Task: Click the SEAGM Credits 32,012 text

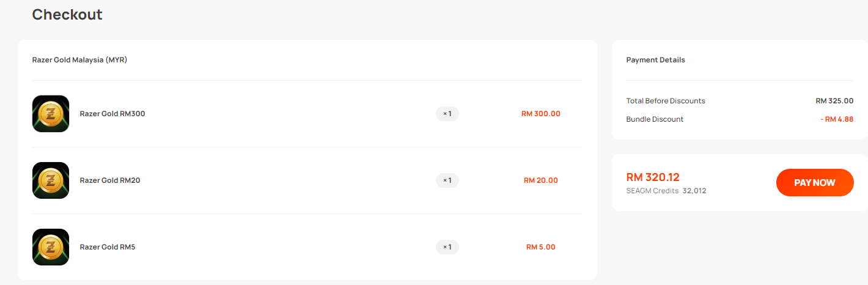Action: coord(666,191)
